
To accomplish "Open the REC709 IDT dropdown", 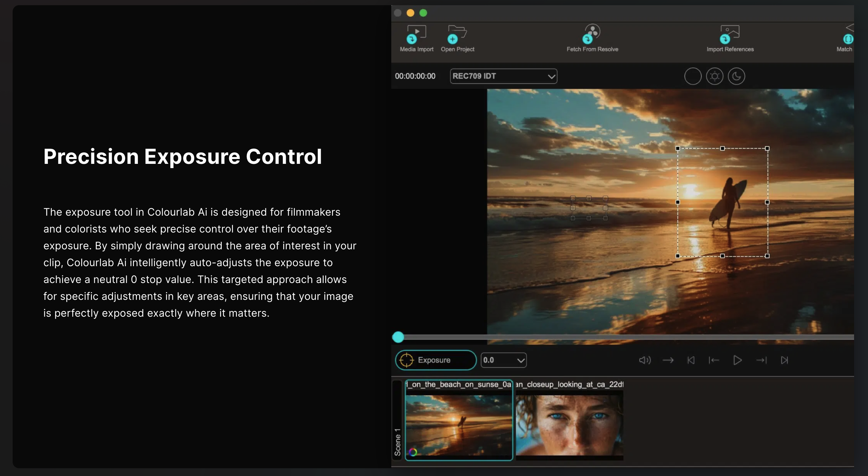I will 503,76.
